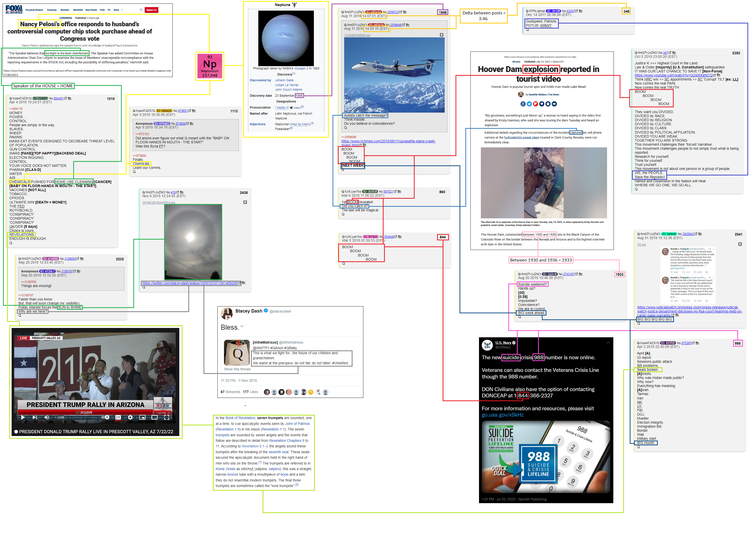Click John Couch Adams link

coord(288,90)
